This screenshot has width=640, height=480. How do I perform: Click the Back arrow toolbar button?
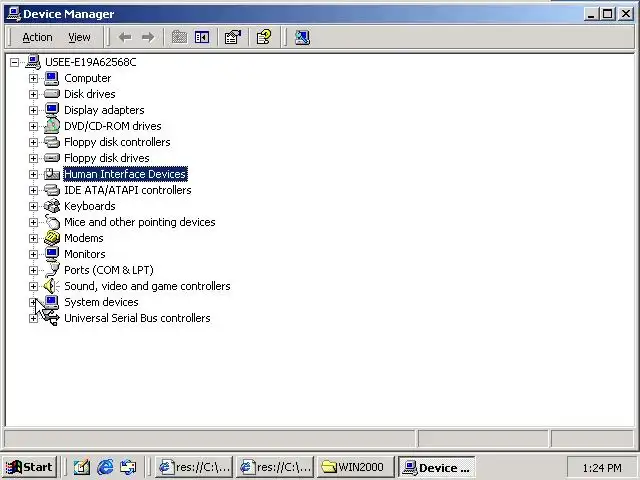tap(125, 38)
